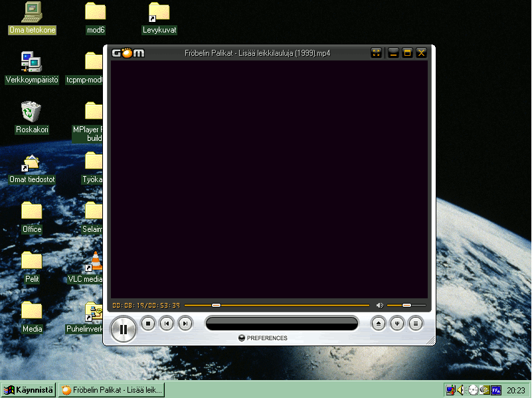
Task: Mute audio via the speaker icon
Action: [380, 306]
